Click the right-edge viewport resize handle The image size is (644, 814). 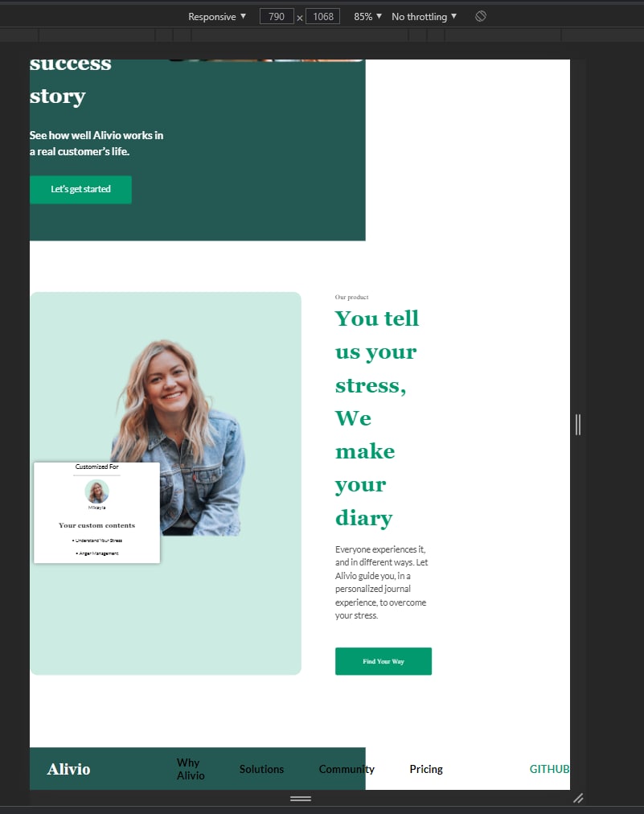[x=578, y=425]
